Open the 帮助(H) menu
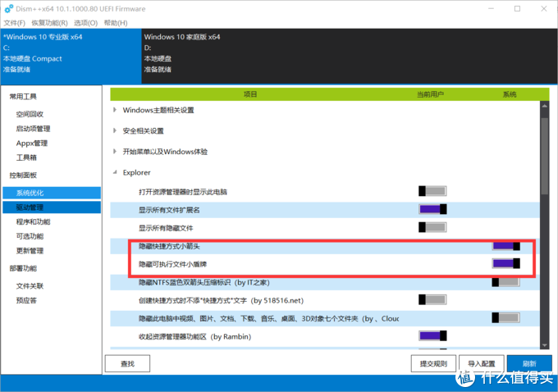Screen dimensions: 558x392 [x=116, y=23]
